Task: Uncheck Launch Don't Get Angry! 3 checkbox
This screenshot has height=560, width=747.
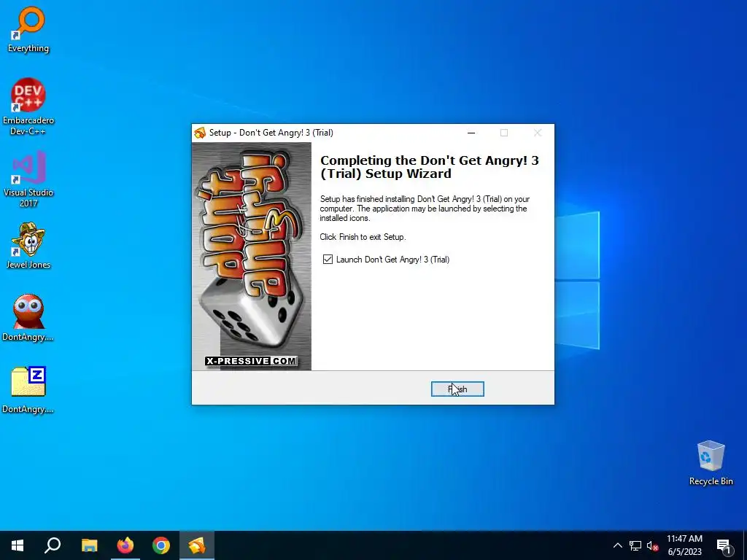Action: 328,260
